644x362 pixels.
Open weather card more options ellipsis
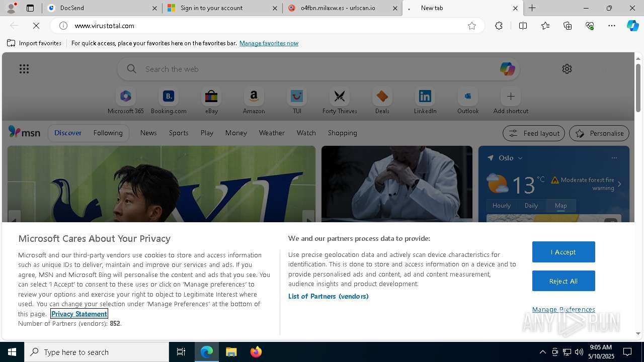click(614, 158)
